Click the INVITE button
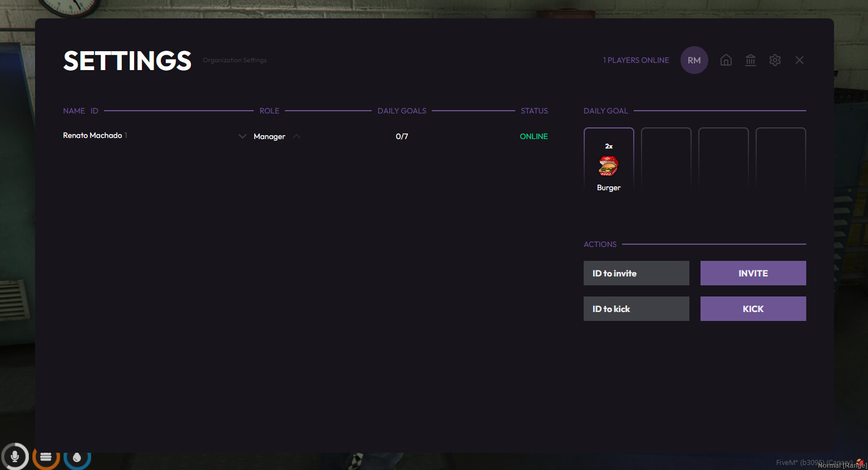This screenshot has height=470, width=868. click(x=753, y=273)
